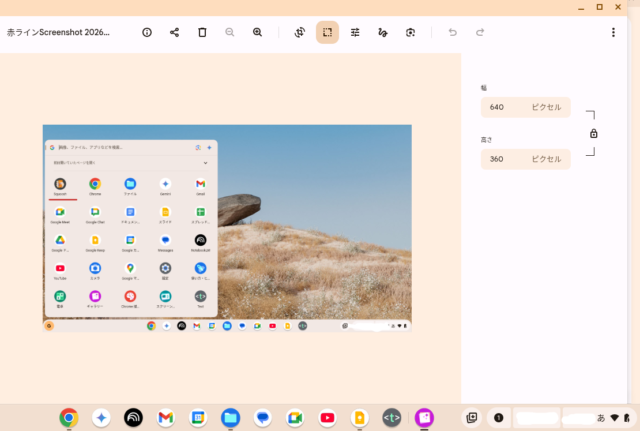The height and width of the screenshot is (431, 640).
Task: Delete the image with trash icon
Action: click(x=202, y=32)
